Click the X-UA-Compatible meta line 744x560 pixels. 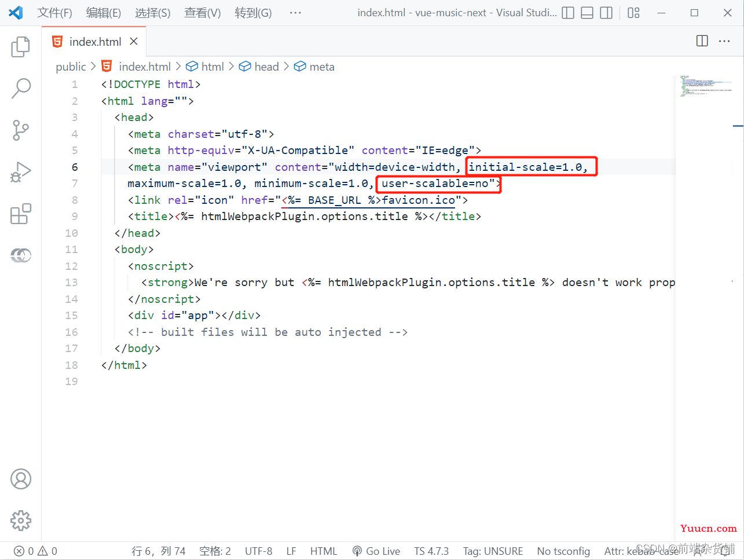pyautogui.click(x=305, y=150)
